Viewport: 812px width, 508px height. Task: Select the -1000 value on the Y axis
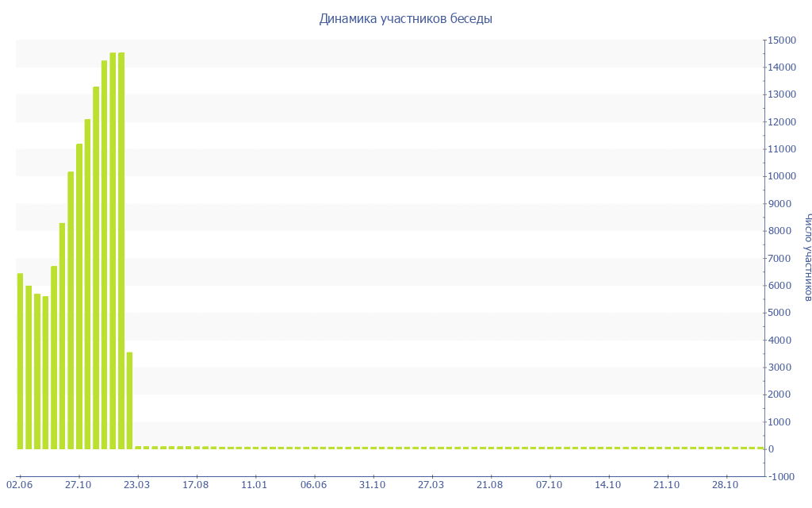pos(782,476)
